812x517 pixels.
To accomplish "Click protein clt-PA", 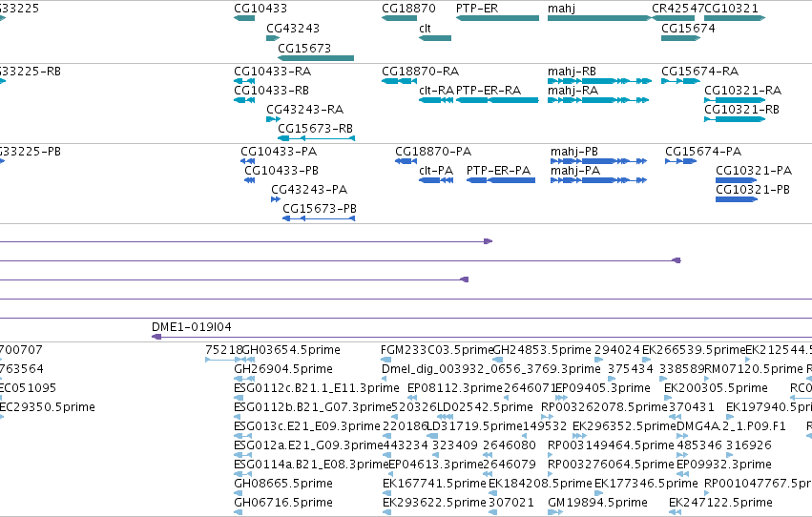I will pyautogui.click(x=436, y=180).
